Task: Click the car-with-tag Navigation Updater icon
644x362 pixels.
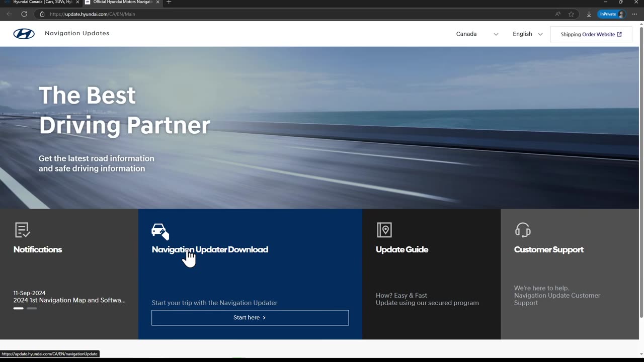Action: [160, 231]
